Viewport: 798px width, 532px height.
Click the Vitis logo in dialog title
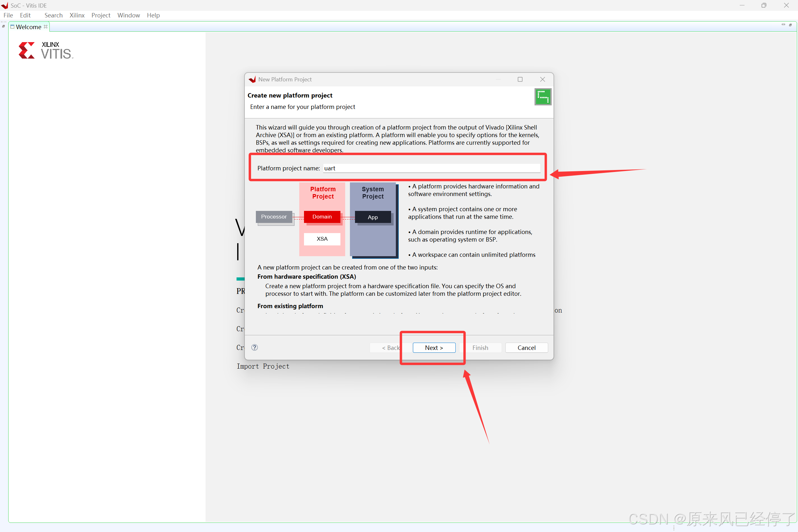tap(252, 79)
